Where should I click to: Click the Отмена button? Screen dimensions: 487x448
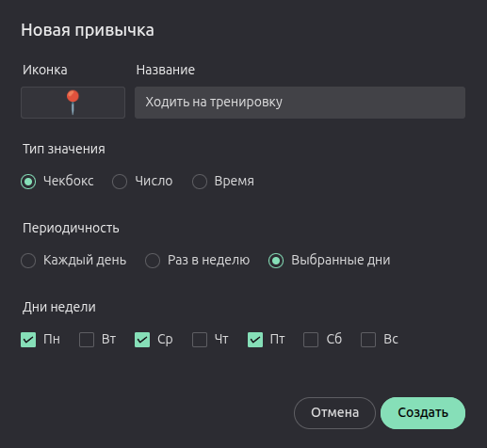(334, 413)
